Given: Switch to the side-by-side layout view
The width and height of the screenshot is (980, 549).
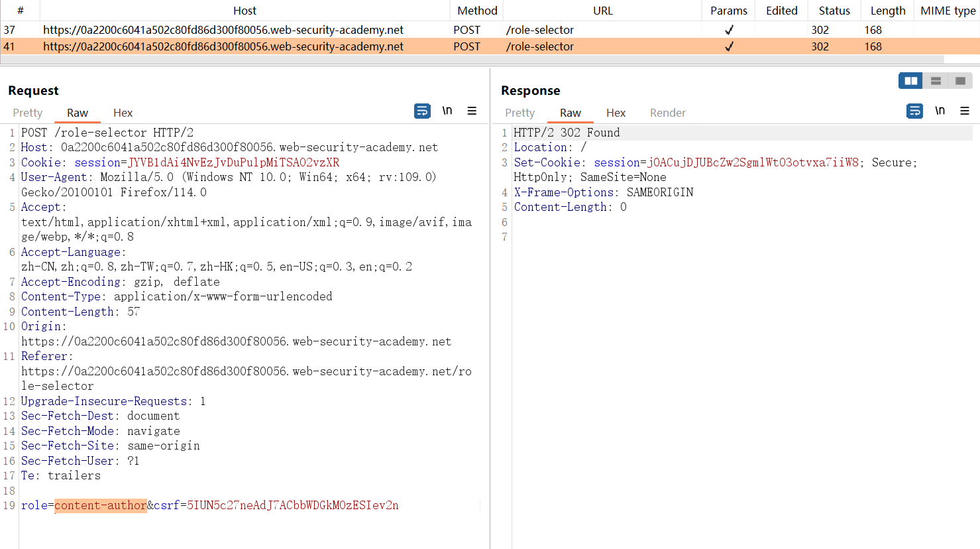Looking at the screenshot, I should tap(910, 81).
